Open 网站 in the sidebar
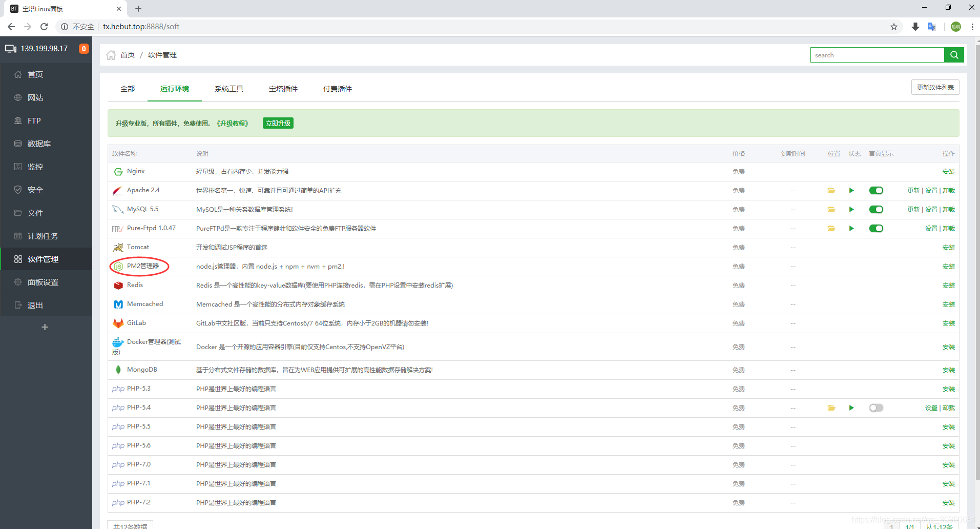Image resolution: width=980 pixels, height=529 pixels. [46, 98]
